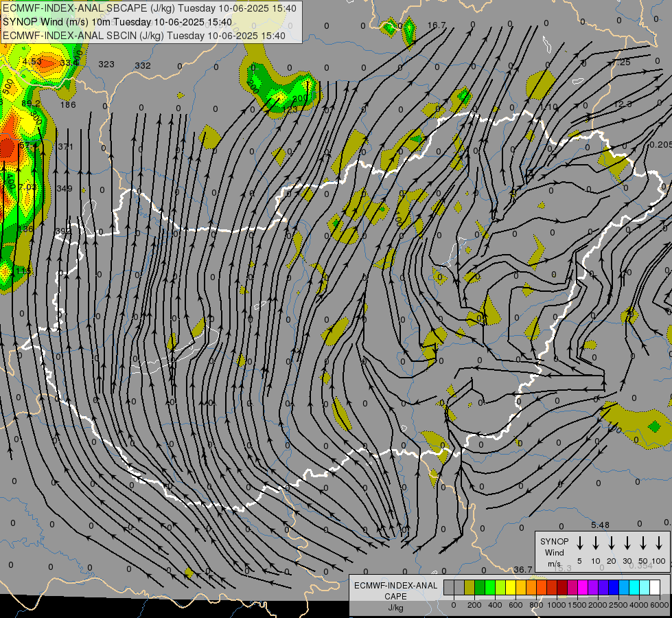Click the '0.205' value on the map
672x618 pixels.
point(660,144)
